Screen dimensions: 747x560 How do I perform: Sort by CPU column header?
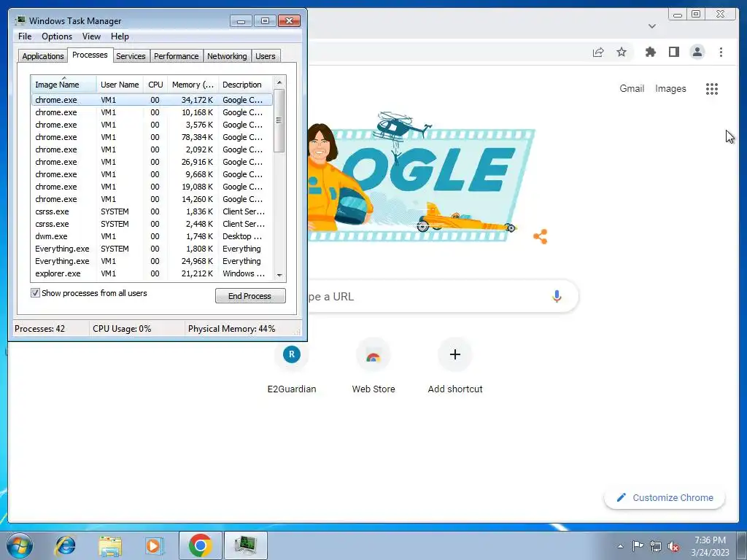[155, 85]
